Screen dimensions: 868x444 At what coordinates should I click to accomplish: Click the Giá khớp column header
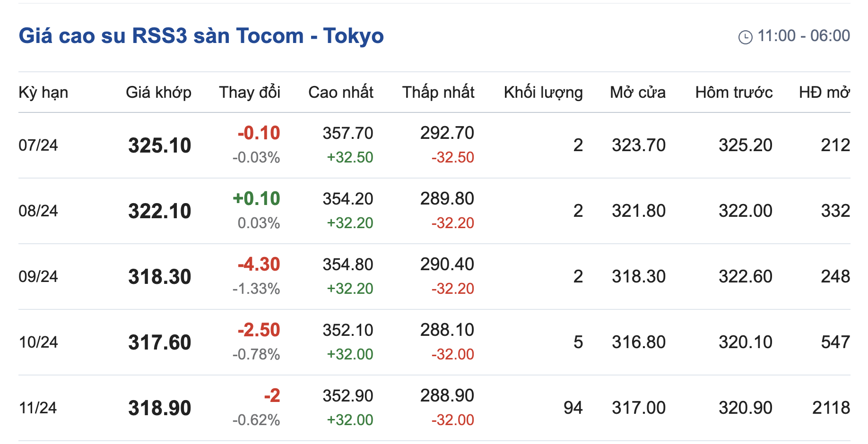[158, 92]
